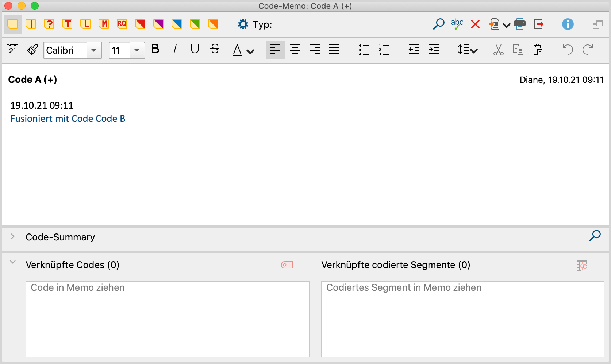
Task: Select the plain yellow memo type icon
Action: pos(12,24)
